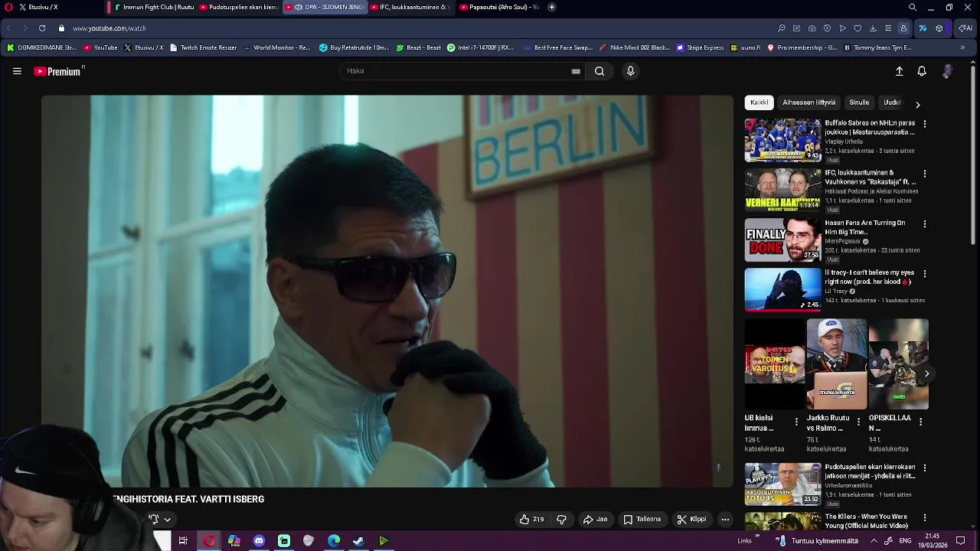Open the on-screen keyboard in search box
980x551 pixels.
[576, 71]
